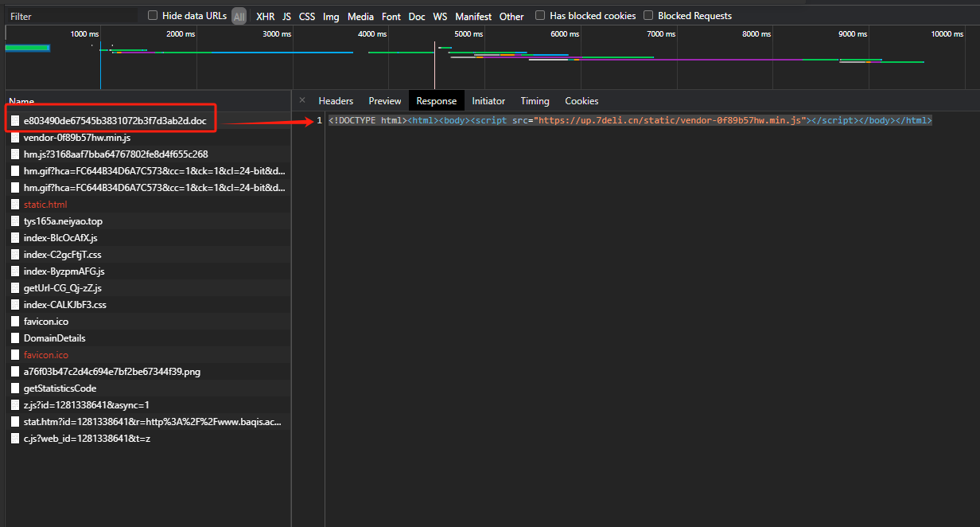Go to the Timing tab
This screenshot has width=980, height=527.
point(535,101)
